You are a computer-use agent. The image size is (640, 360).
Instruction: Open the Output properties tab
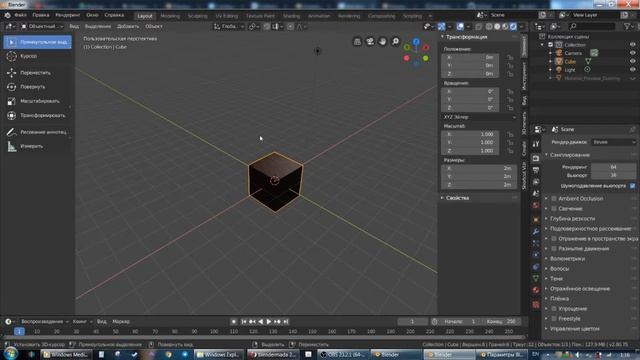coord(536,170)
